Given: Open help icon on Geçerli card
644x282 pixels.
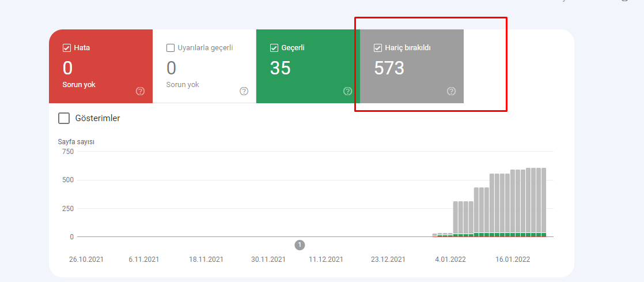Looking at the screenshot, I should click(x=347, y=91).
